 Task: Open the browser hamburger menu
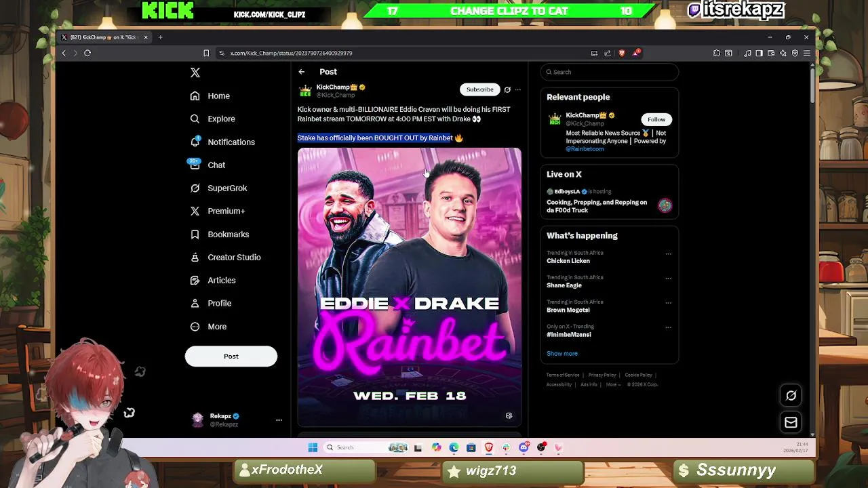[807, 53]
